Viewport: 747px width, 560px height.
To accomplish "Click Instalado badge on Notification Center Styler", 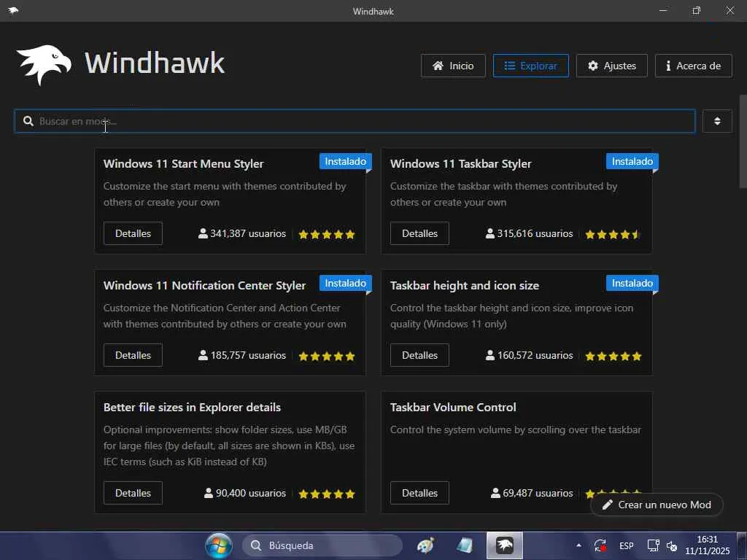I will (x=345, y=284).
